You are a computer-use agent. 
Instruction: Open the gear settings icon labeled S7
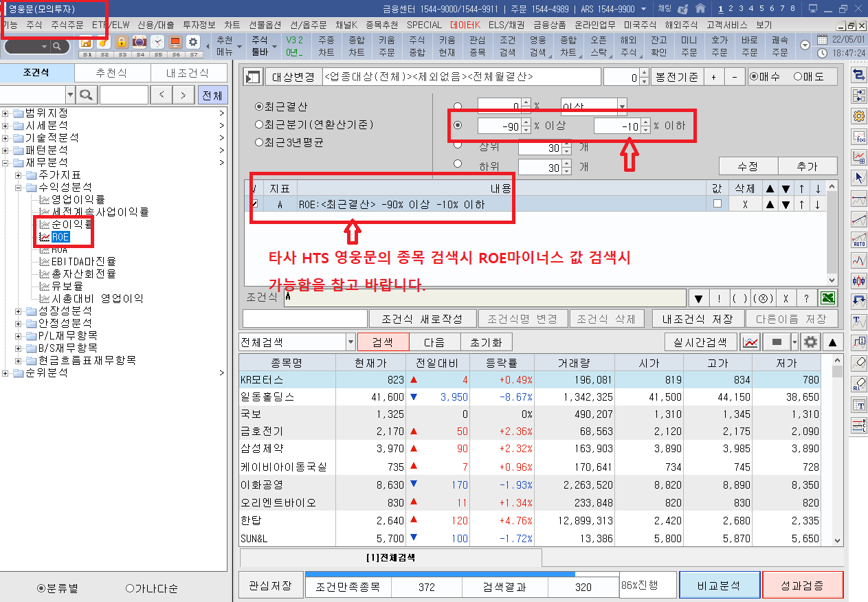tap(193, 42)
